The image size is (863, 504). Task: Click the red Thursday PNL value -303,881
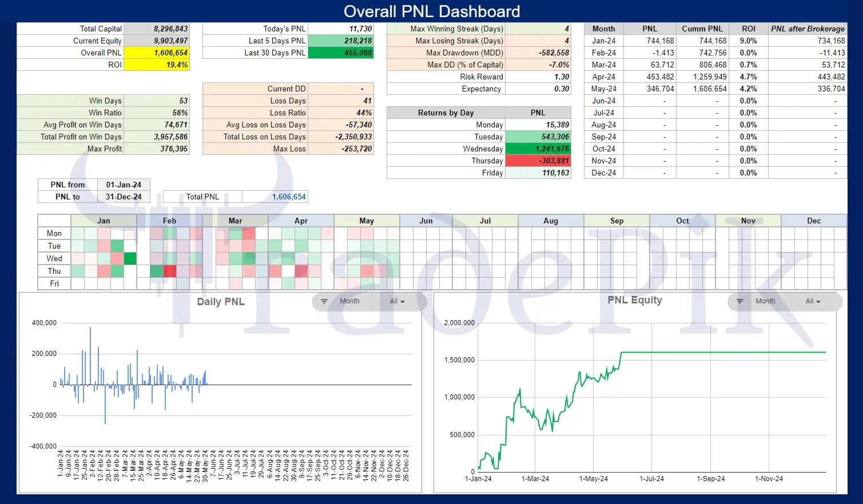click(x=538, y=161)
